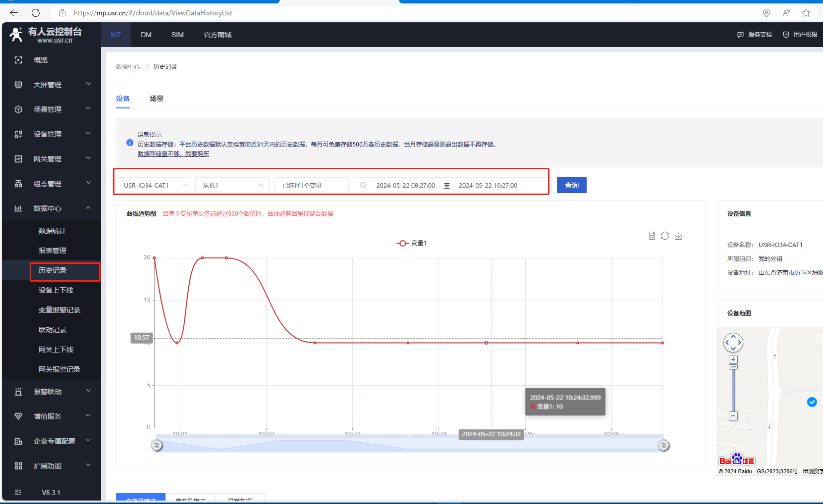Click the 查询 query button
This screenshot has height=504, width=823.
coord(571,185)
